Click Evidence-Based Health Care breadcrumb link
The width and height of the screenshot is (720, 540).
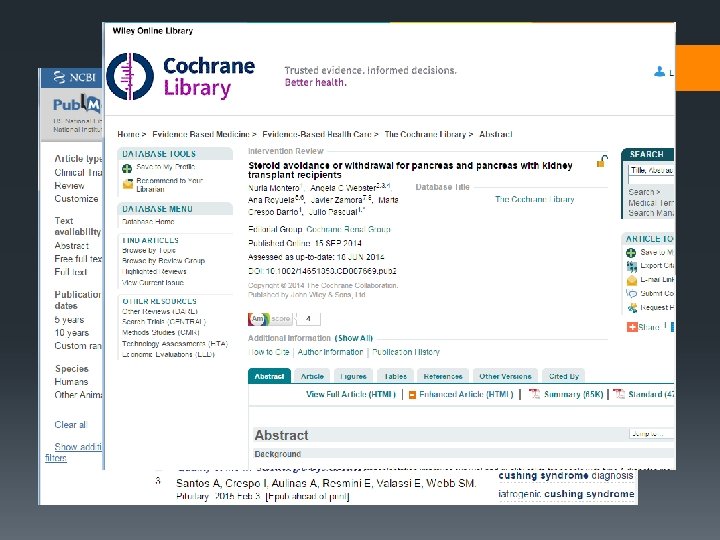316,134
